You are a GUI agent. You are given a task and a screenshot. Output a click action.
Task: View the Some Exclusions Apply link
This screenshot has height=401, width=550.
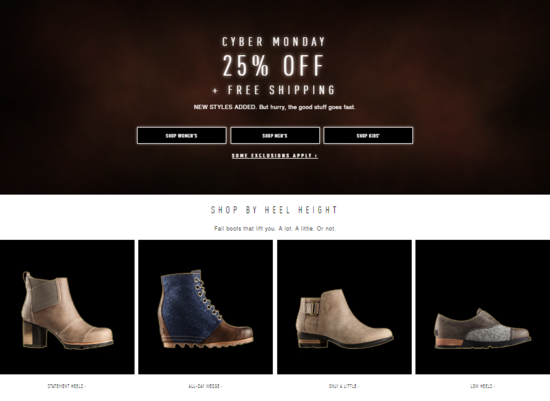pyautogui.click(x=275, y=155)
